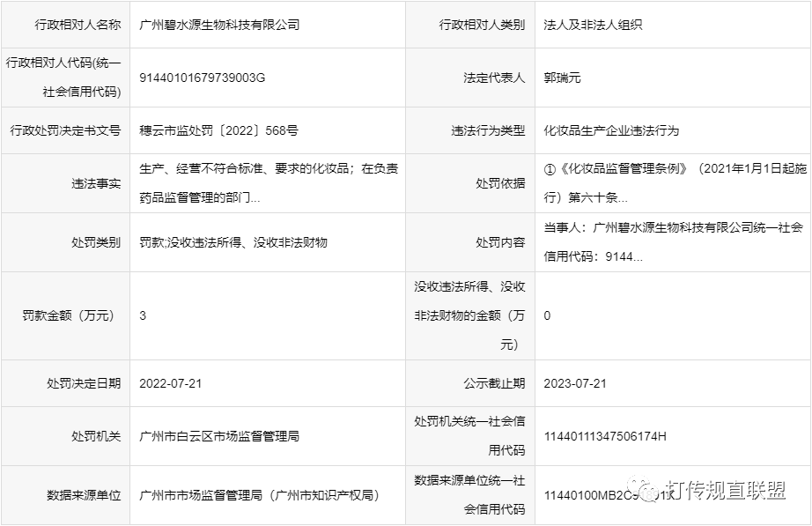Select the 违法行为类型 label
Image resolution: width=812 pixels, height=526 pixels.
(x=488, y=130)
